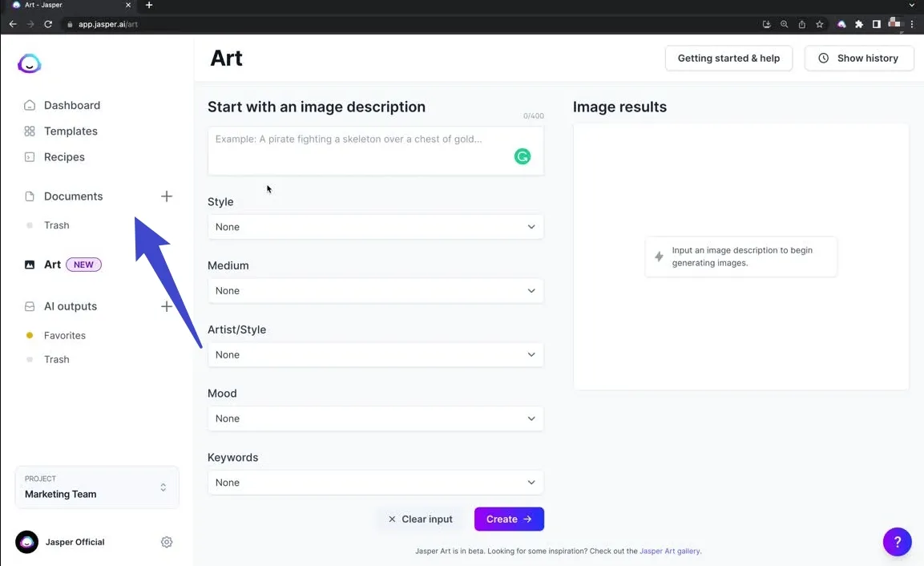The width and height of the screenshot is (924, 566).
Task: Open the Artist/Style dropdown
Action: (375, 354)
